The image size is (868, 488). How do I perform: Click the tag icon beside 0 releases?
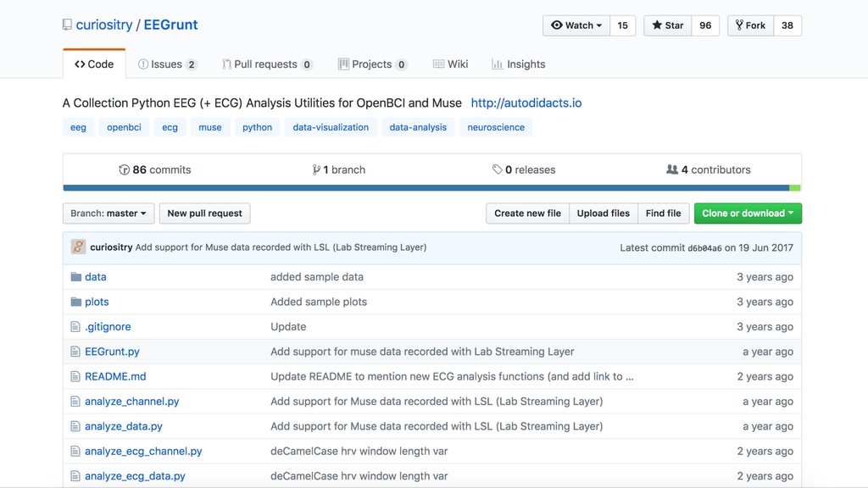click(x=497, y=170)
